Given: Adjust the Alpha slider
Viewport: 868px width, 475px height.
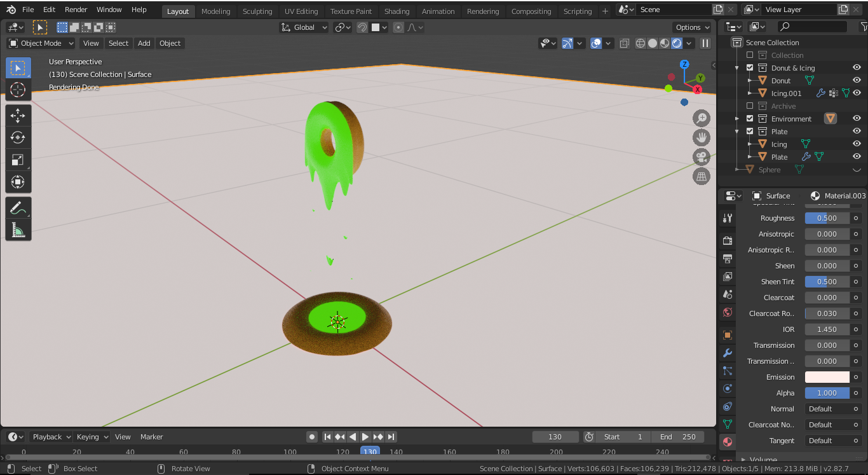Looking at the screenshot, I should 827,393.
